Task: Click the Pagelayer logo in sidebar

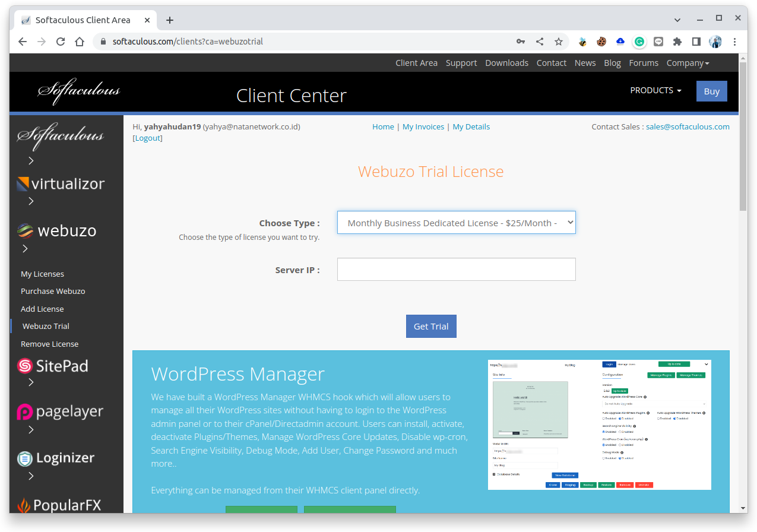Action: click(x=60, y=411)
